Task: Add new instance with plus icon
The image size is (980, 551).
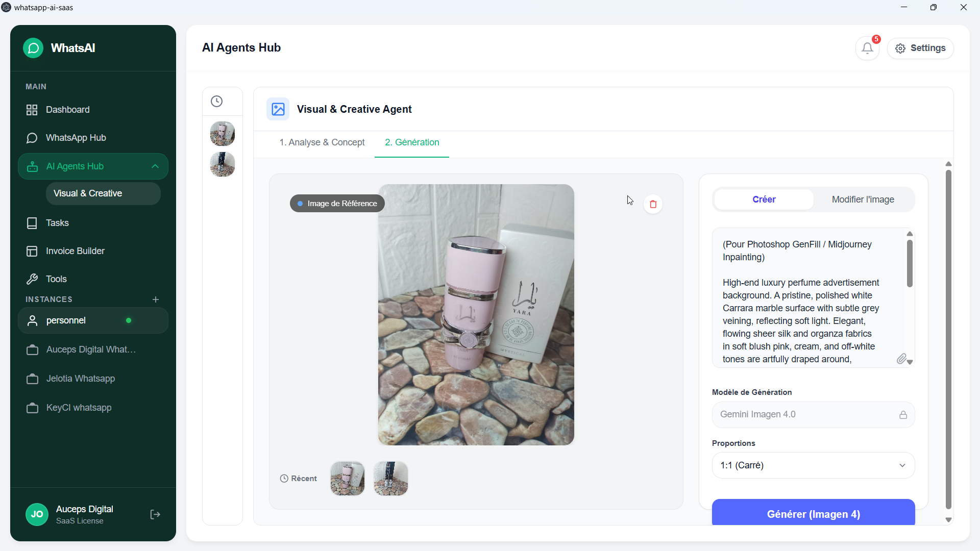Action: point(156,299)
